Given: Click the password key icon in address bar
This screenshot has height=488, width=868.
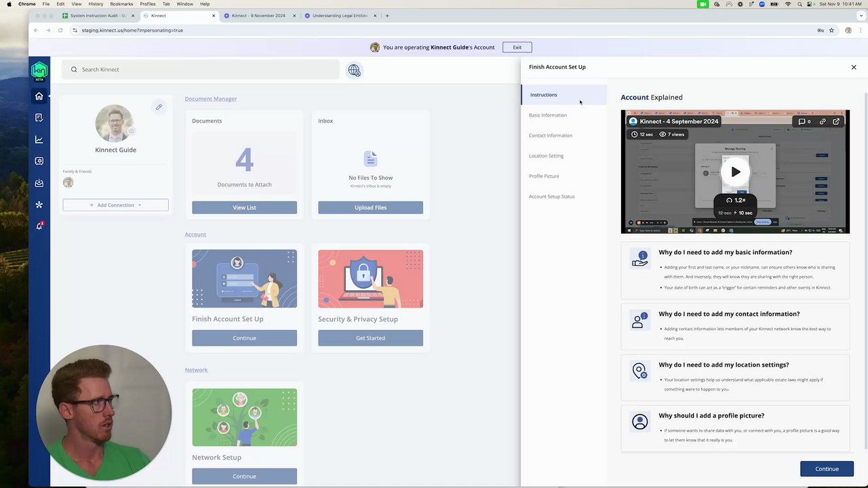Looking at the screenshot, I should click(821, 30).
